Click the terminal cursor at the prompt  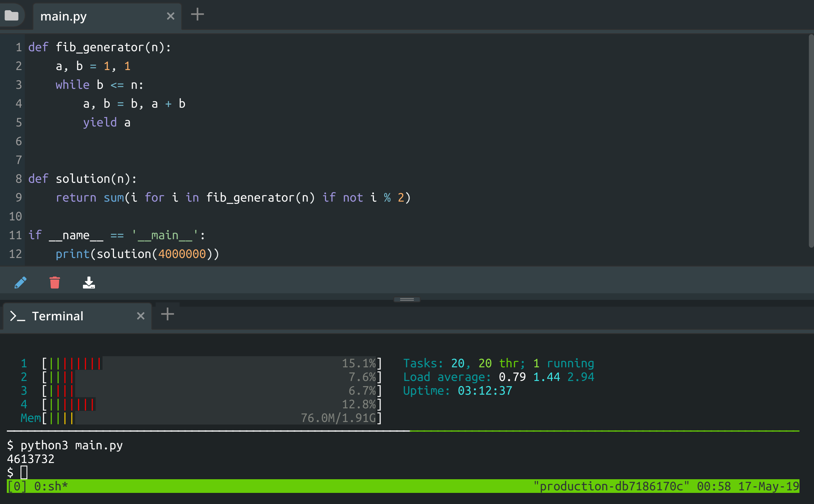coord(24,472)
